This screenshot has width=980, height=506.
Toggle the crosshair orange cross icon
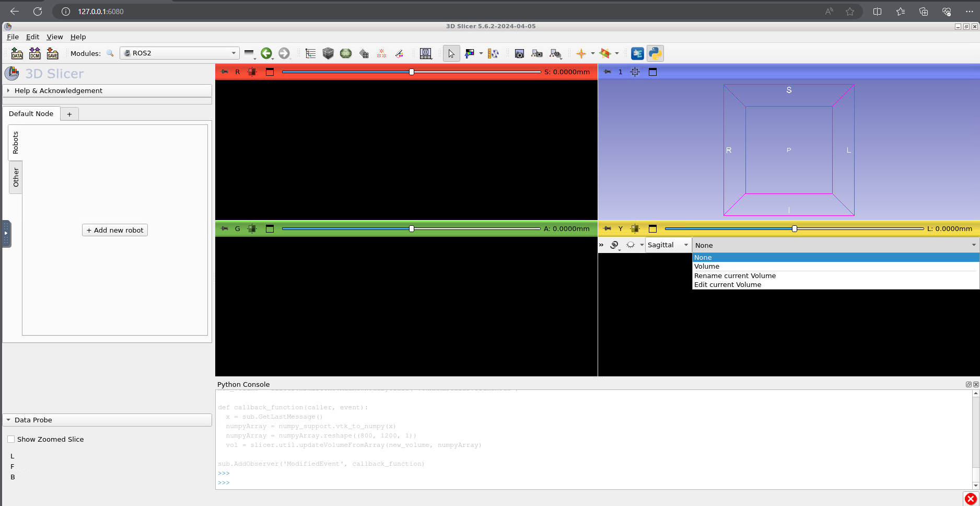[x=581, y=53]
